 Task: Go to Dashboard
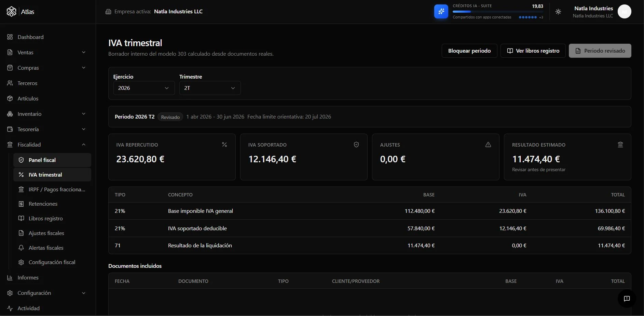click(x=47, y=37)
